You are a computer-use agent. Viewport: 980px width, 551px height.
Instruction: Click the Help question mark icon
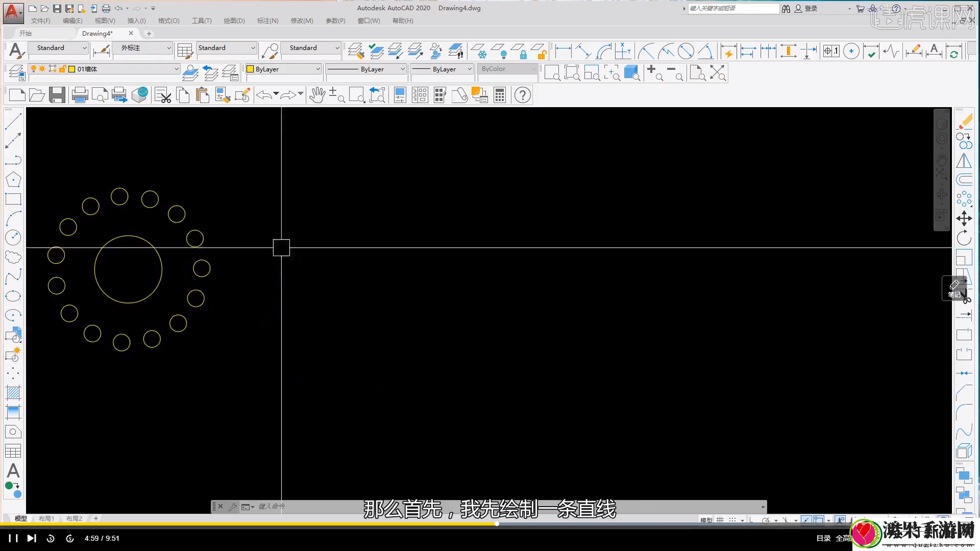coord(523,95)
